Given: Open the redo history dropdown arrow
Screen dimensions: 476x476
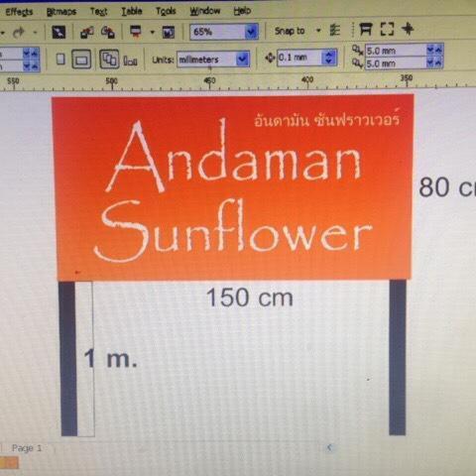Looking at the screenshot, I should (35, 33).
